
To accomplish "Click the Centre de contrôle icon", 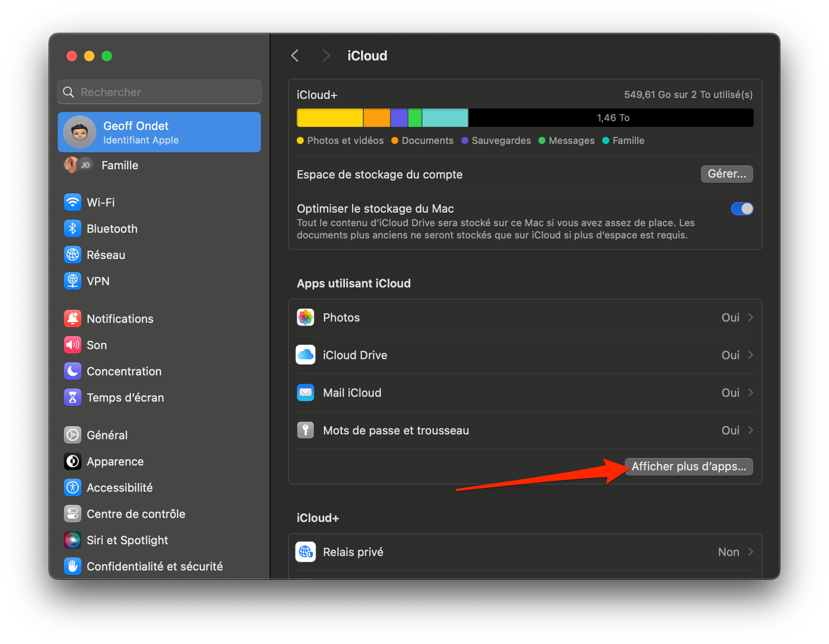I will coord(73,514).
